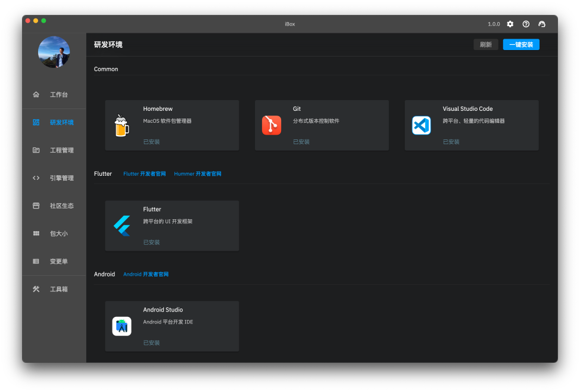Click the Homebrew card title
The height and width of the screenshot is (392, 580).
point(158,109)
